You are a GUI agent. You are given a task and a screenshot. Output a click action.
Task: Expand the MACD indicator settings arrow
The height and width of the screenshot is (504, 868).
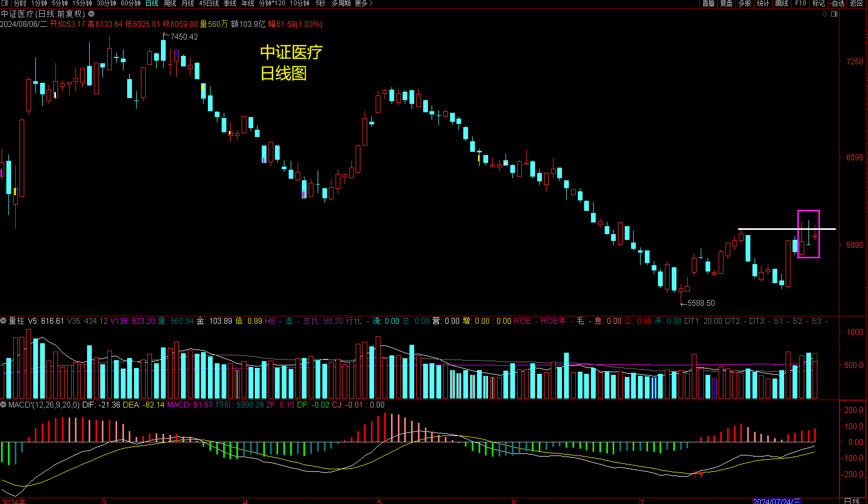pos(4,405)
